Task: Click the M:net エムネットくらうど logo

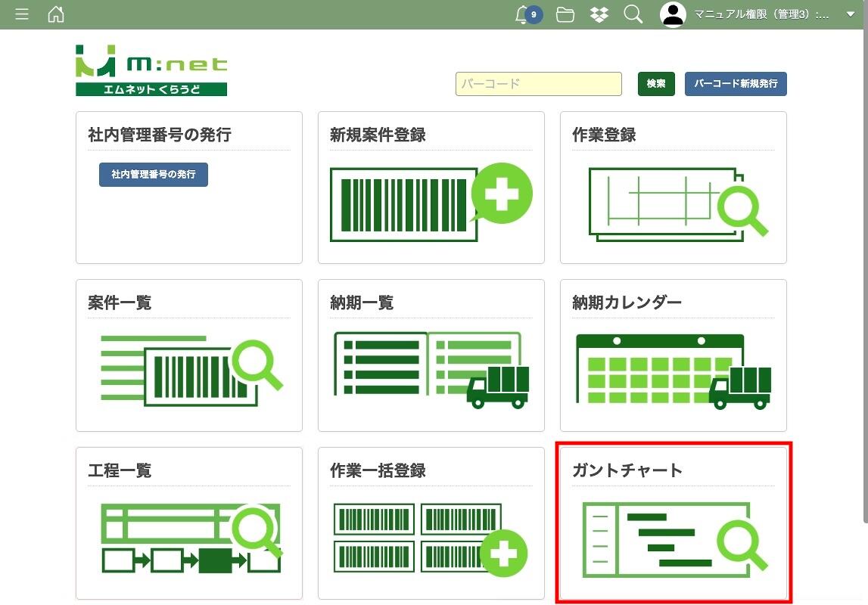Action: click(151, 70)
